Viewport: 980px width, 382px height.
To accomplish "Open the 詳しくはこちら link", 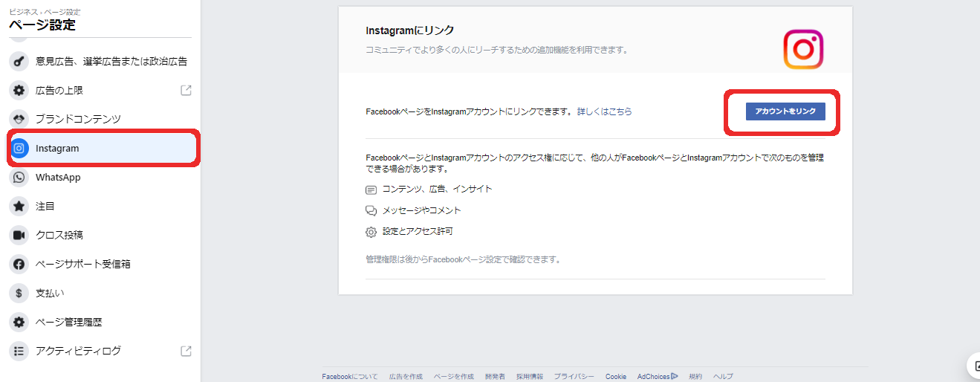I will [605, 111].
